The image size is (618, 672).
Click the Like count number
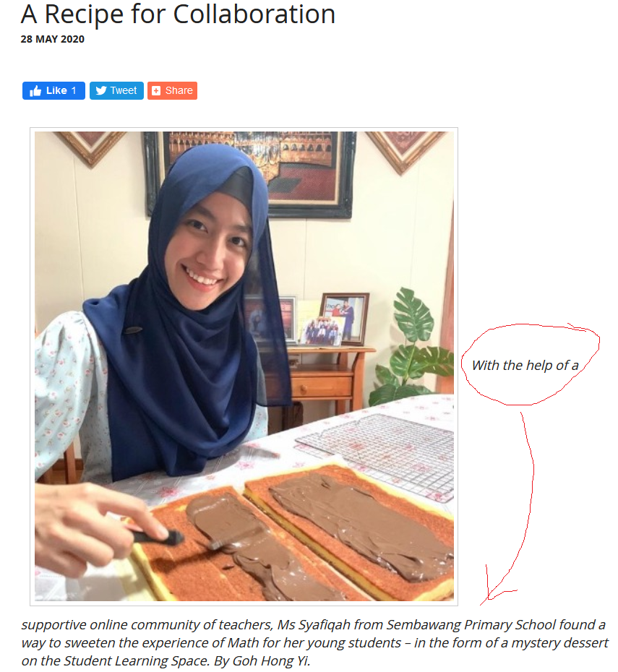[x=74, y=90]
